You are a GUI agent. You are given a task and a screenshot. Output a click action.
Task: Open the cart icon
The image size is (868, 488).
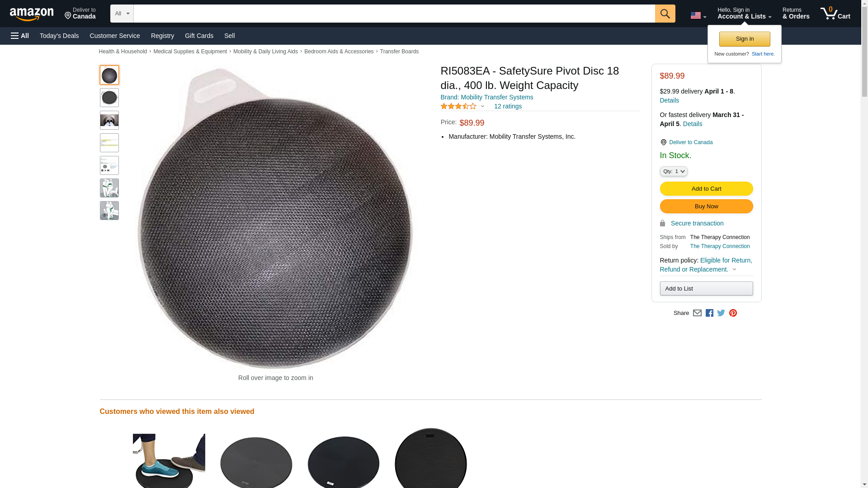(835, 14)
